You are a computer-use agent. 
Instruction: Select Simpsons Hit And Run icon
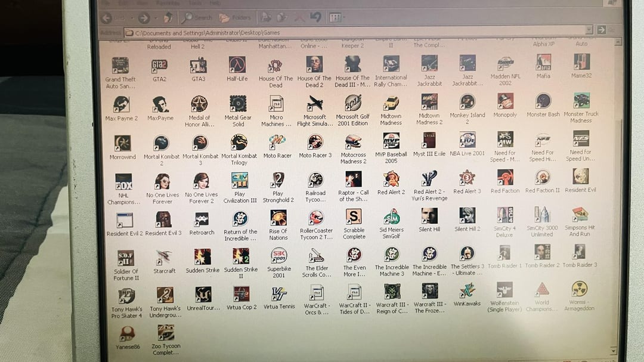(580, 215)
